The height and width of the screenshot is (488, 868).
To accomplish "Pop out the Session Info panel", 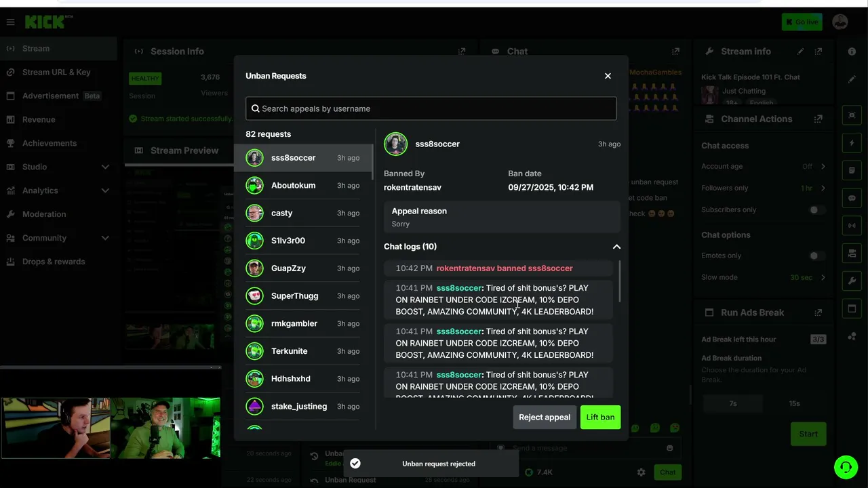I will point(462,52).
